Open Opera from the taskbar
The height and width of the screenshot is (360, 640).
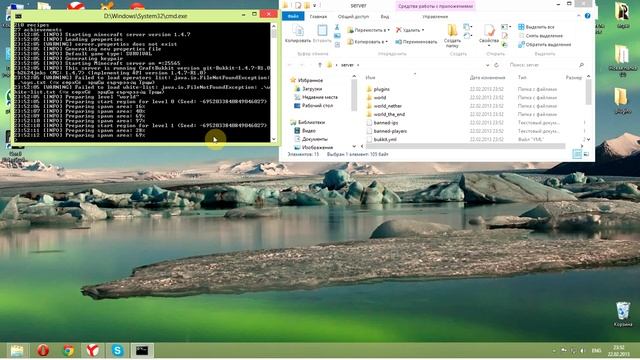tap(43, 350)
